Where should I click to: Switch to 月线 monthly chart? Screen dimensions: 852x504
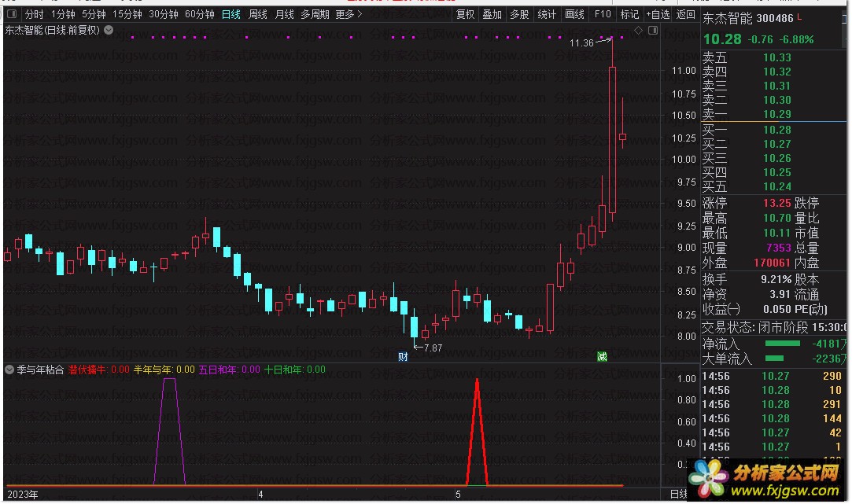click(284, 14)
